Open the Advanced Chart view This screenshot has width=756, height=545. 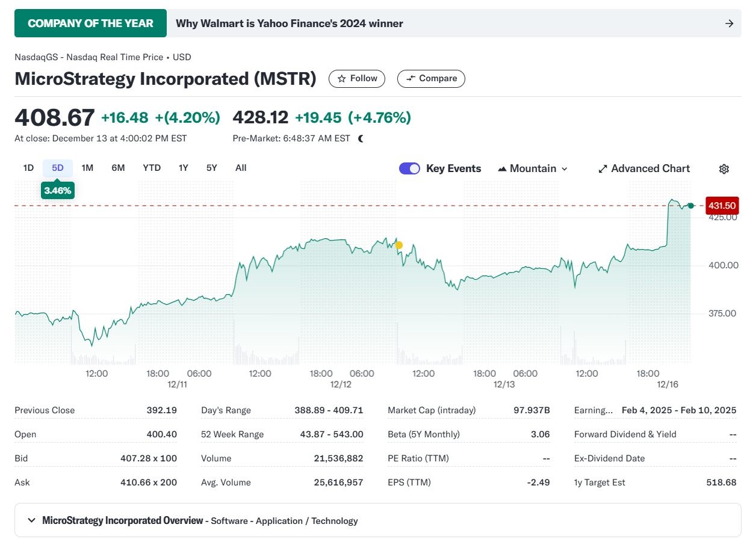click(643, 168)
